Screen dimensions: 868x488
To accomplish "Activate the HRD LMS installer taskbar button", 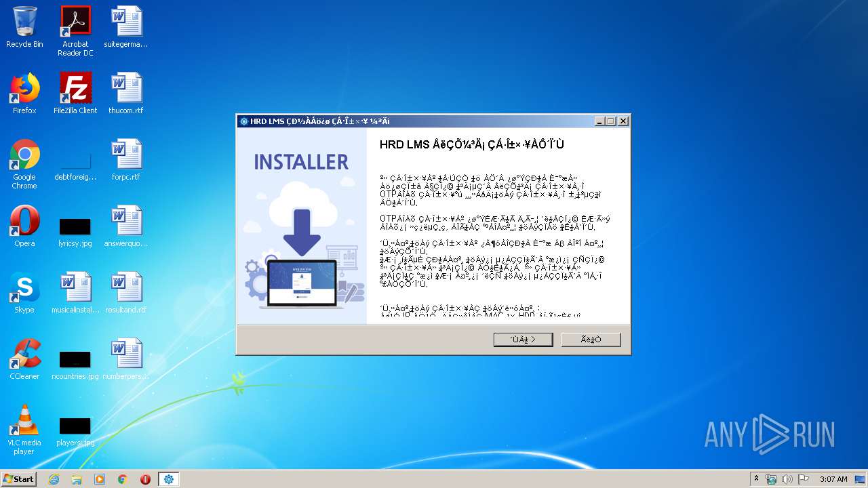I will point(168,479).
